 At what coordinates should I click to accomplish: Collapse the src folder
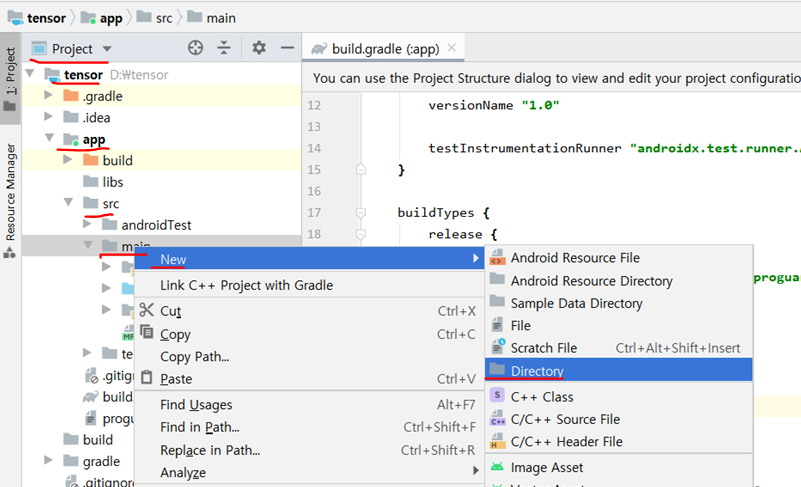point(68,202)
